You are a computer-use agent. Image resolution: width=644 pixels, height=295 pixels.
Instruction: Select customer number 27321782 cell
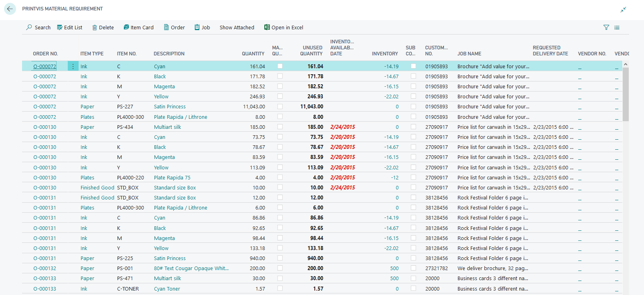point(437,268)
